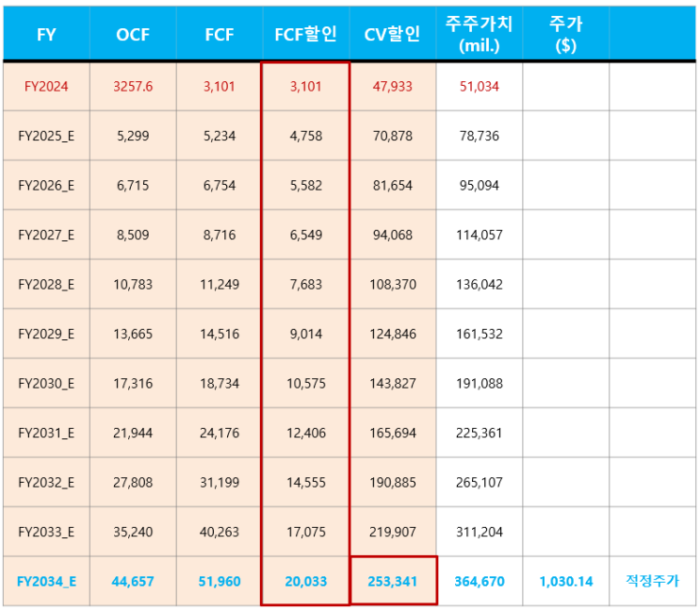Select CV할인 value 108,370
700x610 pixels.
point(393,285)
